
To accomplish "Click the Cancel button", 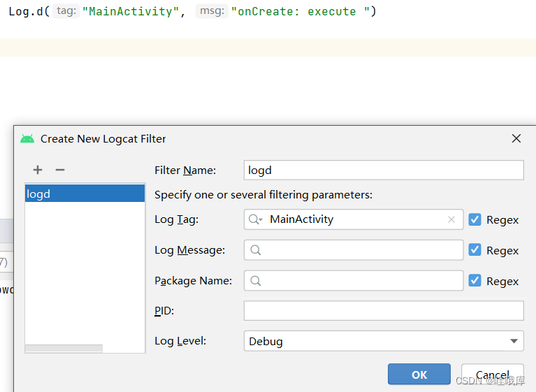I will click(493, 375).
